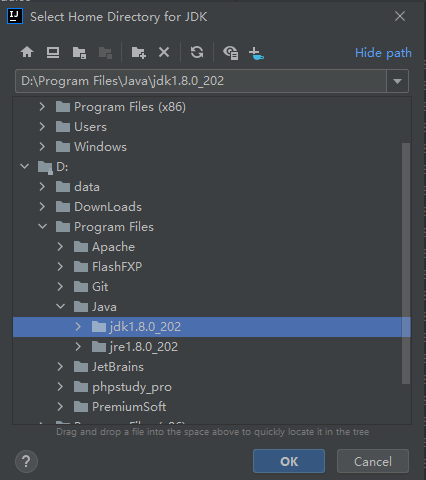This screenshot has width=426, height=480.
Task: Expand the JetBrains folder chevron
Action: point(60,367)
